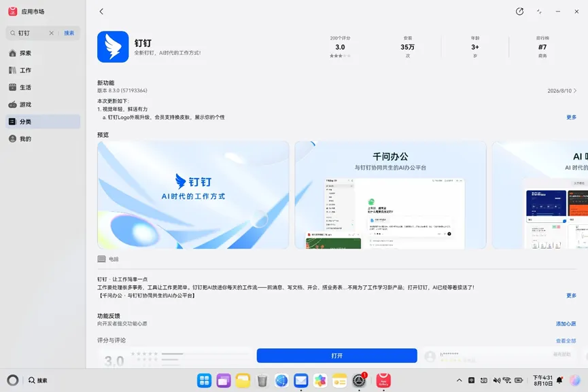Open the Mail app in dock

[300, 380]
